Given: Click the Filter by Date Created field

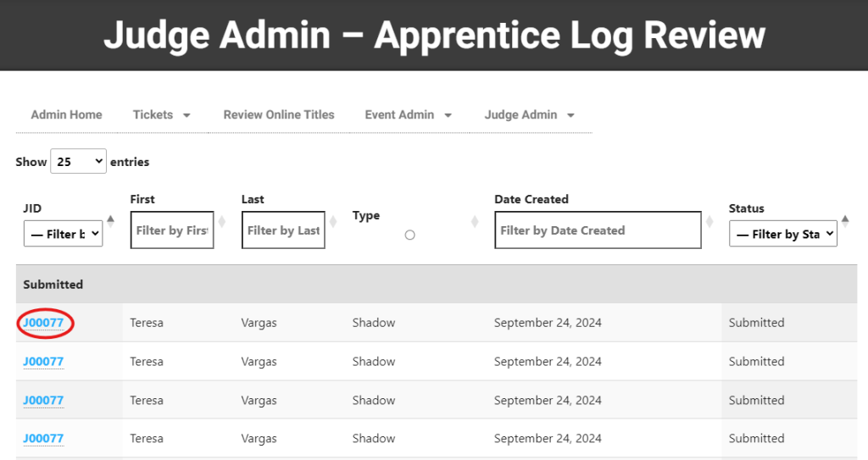Looking at the screenshot, I should (598, 230).
